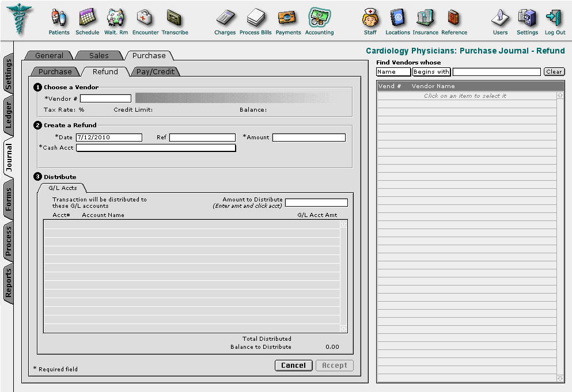Image resolution: width=572 pixels, height=392 pixels.
Task: Open the Wait. Rm icon
Action: pyautogui.click(x=116, y=17)
